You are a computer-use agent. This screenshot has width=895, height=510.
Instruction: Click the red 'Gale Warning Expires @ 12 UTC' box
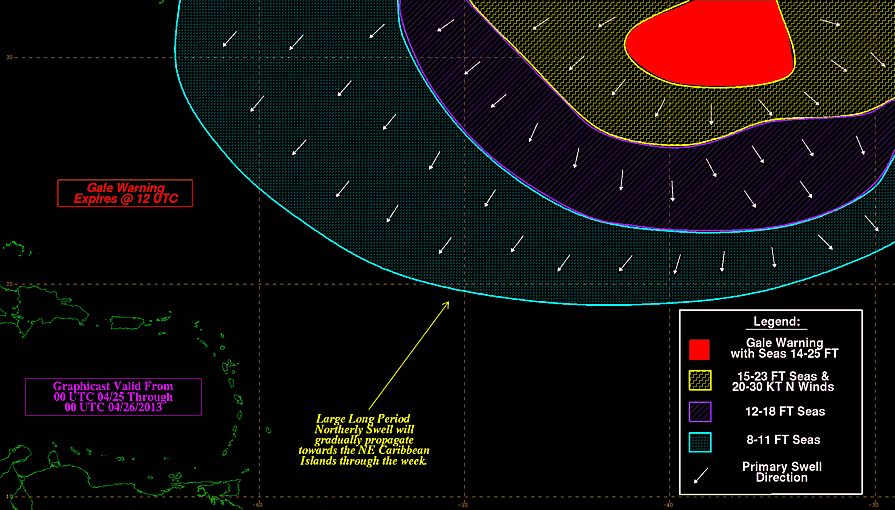pos(125,193)
